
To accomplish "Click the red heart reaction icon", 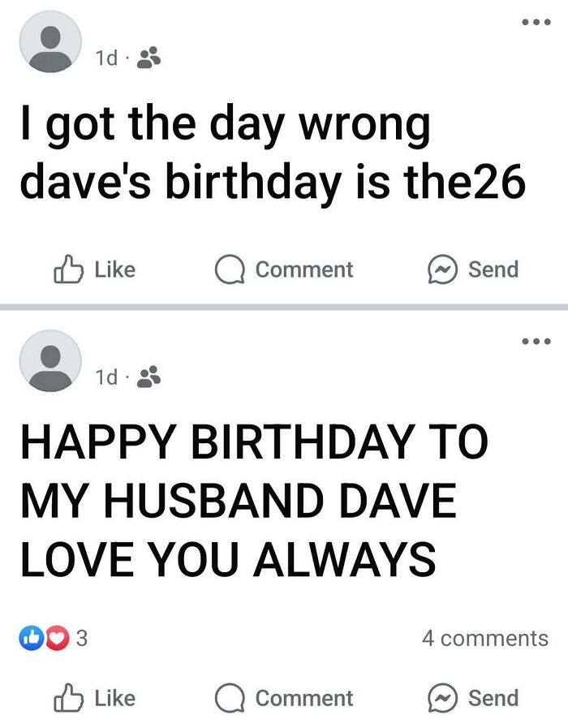I will point(57,638).
